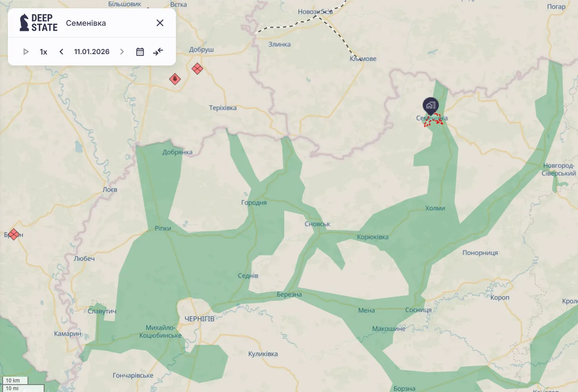Select the Семенівка settlement pin marker

tap(430, 106)
